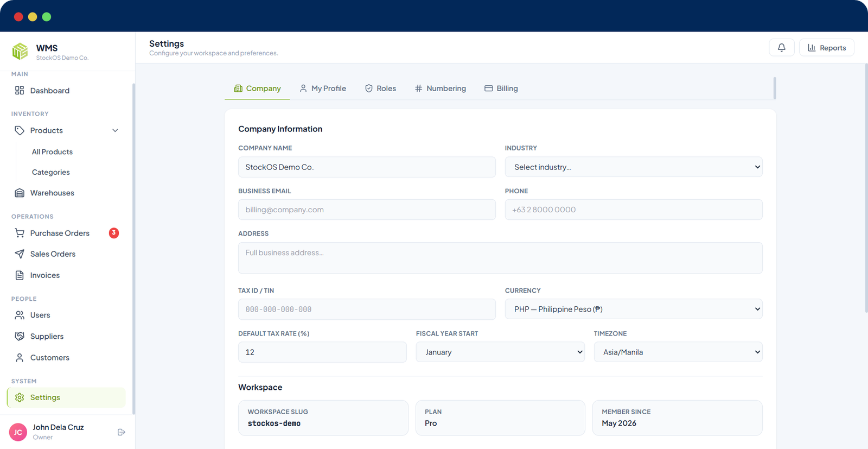
Task: Click the Invoices document icon
Action: (20, 275)
